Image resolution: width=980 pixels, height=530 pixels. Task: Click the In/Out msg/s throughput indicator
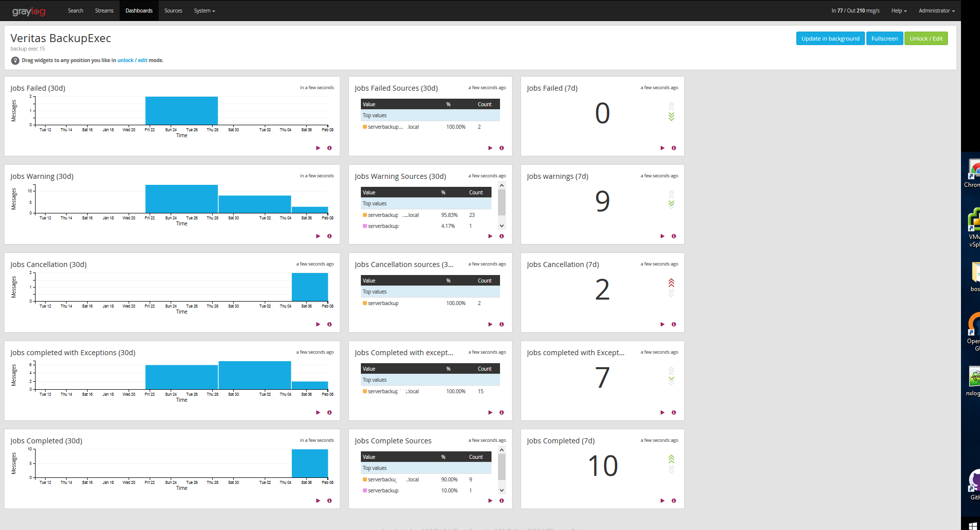(x=855, y=11)
